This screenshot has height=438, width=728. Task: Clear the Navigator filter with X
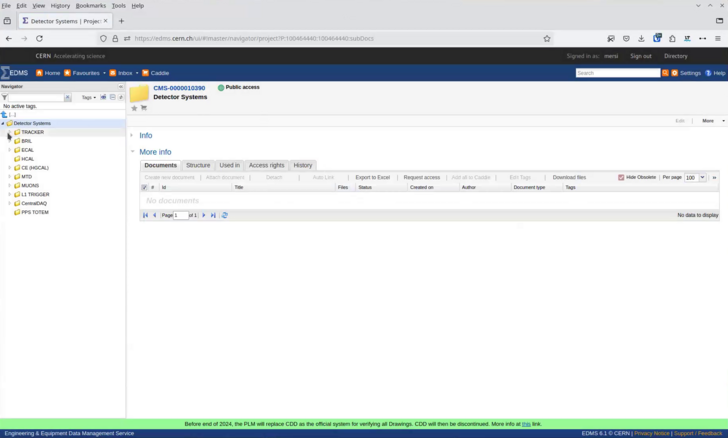(68, 97)
